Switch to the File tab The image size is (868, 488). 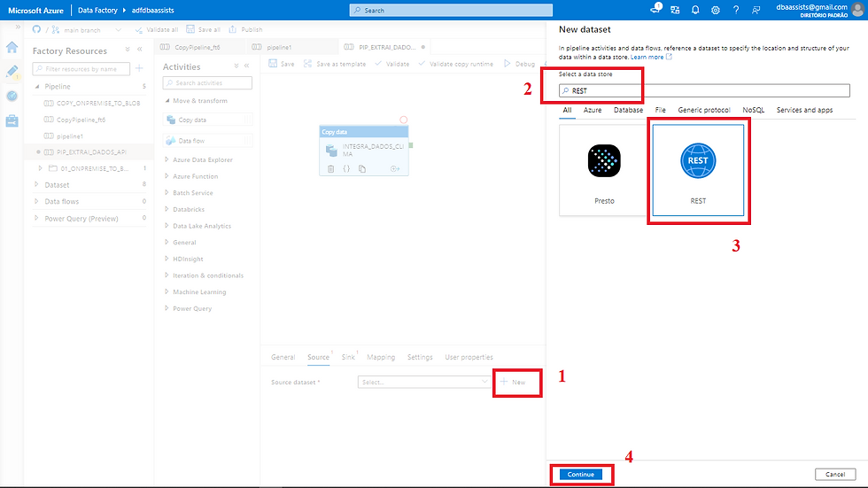661,110
